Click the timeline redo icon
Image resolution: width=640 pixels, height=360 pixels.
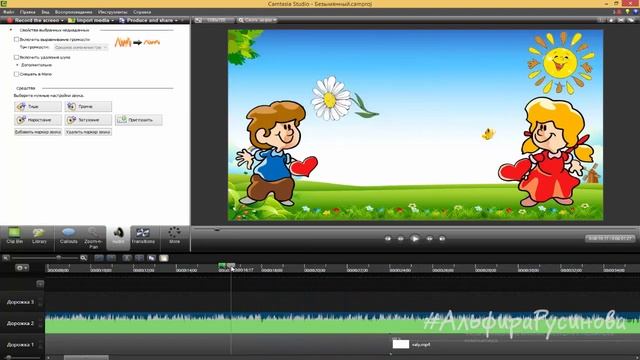pos(111,258)
